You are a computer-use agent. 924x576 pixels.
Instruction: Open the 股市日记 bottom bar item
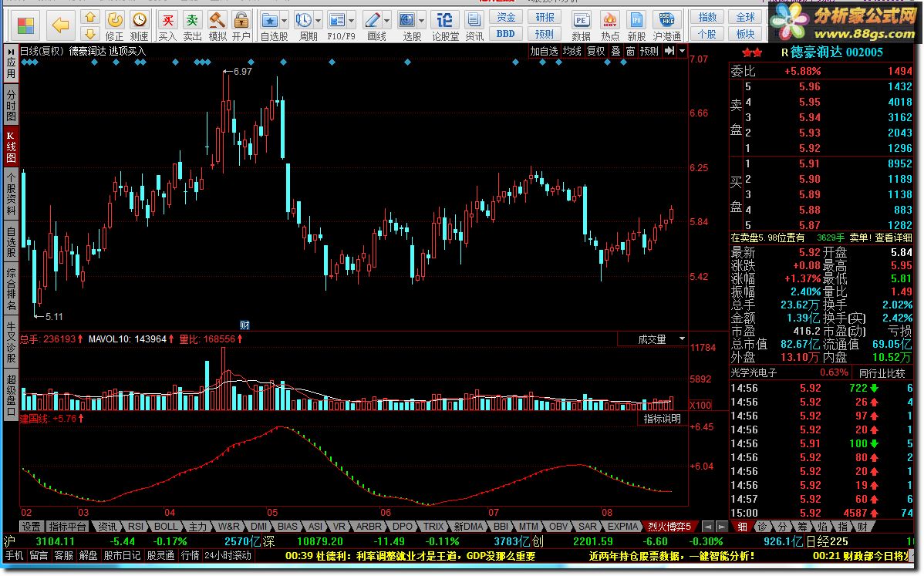point(122,555)
